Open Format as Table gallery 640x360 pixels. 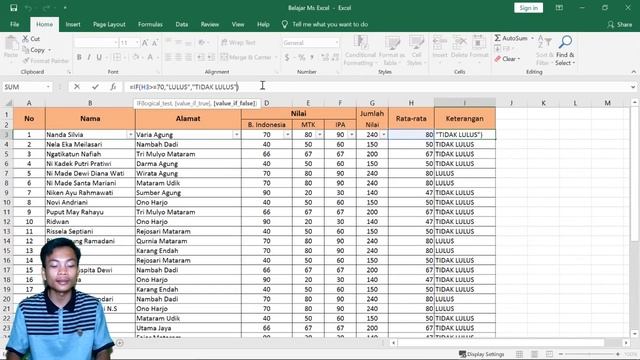pos(392,51)
